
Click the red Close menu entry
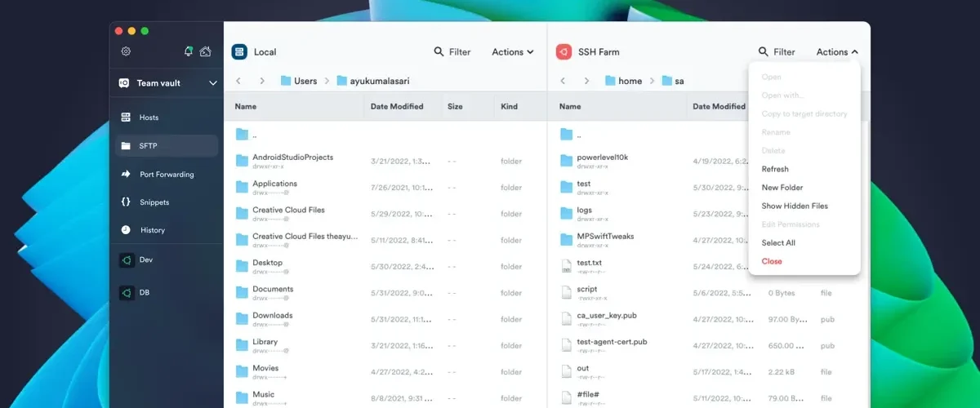pos(772,261)
